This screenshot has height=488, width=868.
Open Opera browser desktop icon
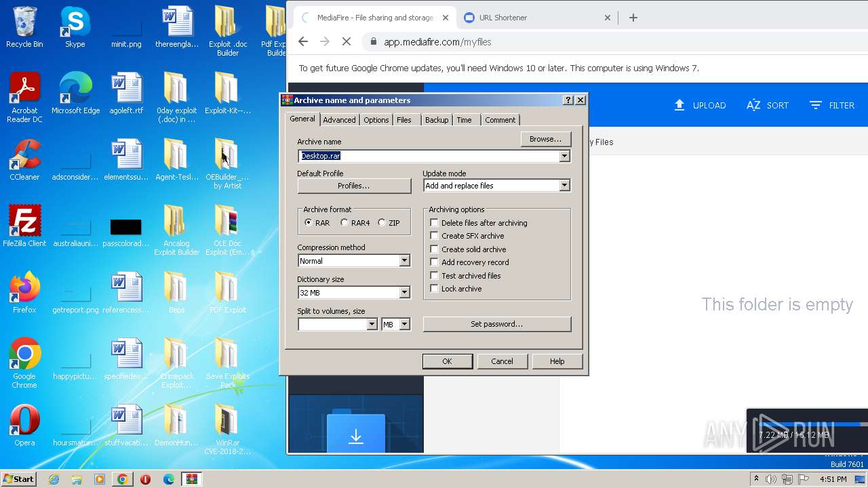24,426
